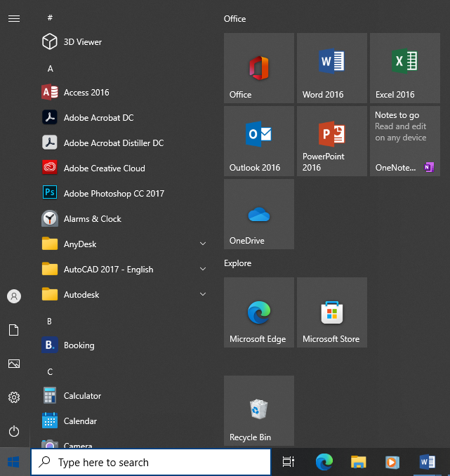Expand the Autodesk folder chevron
Image resolution: width=450 pixels, height=476 pixels.
(203, 294)
